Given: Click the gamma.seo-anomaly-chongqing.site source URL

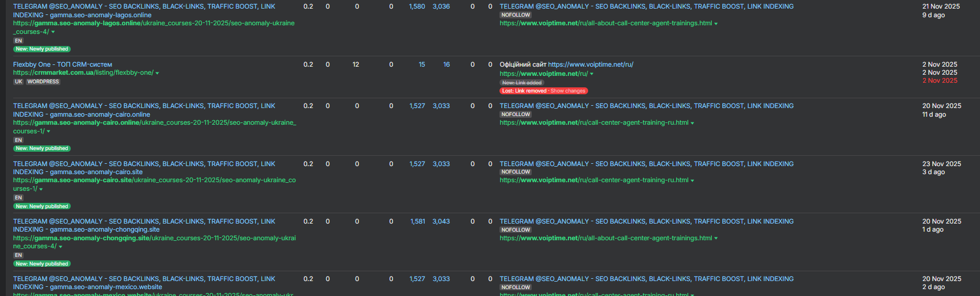Looking at the screenshot, I should (154, 242).
